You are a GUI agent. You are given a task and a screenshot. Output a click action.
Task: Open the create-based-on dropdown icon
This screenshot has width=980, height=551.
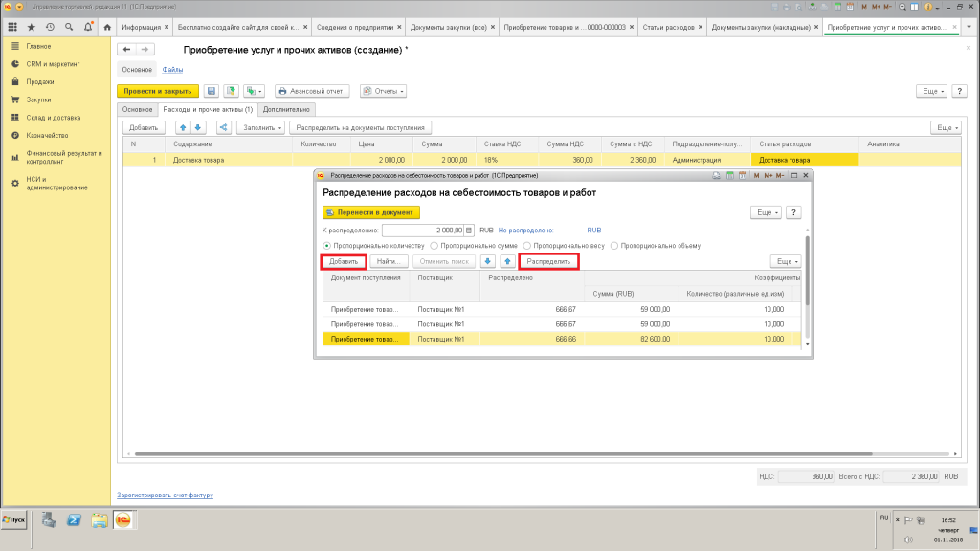(x=254, y=91)
